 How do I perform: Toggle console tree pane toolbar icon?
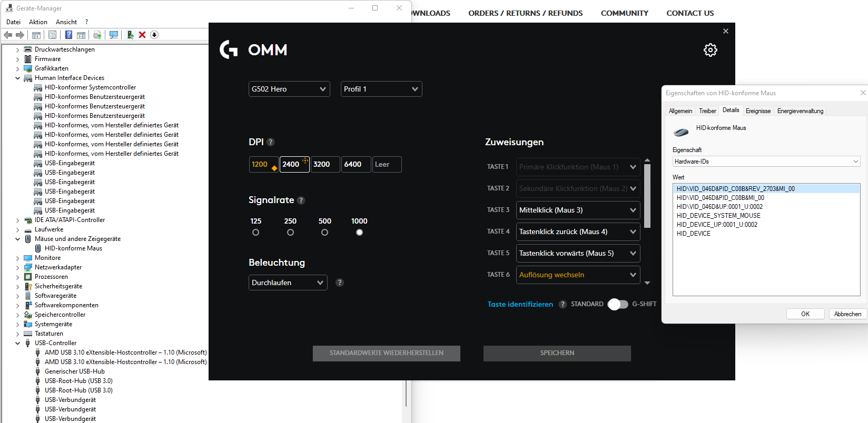click(36, 35)
